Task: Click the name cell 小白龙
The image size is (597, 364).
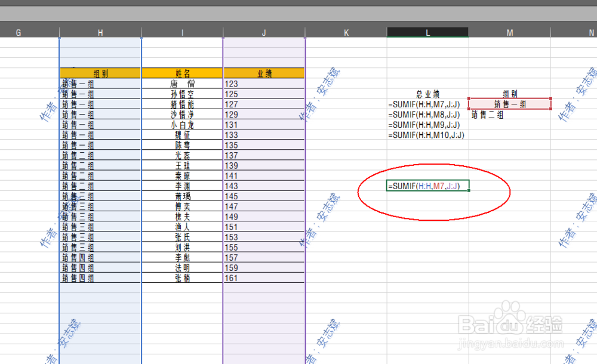Action: click(182, 125)
